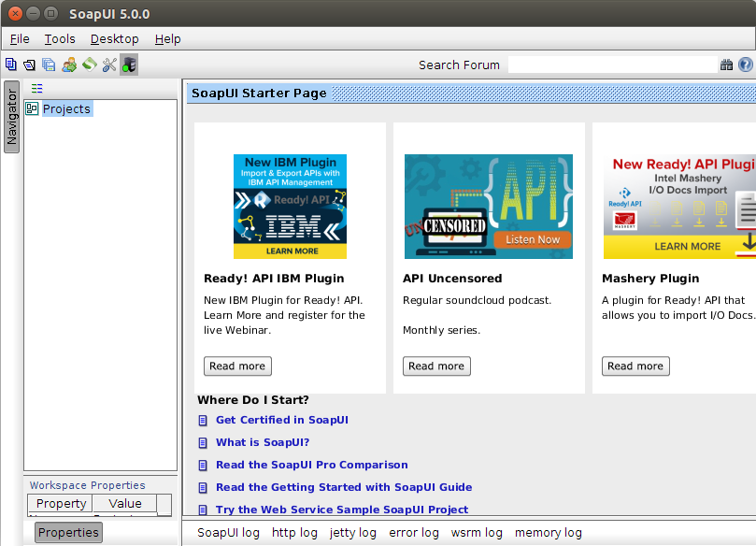Click the Properties button at bottom left

pos(68,533)
